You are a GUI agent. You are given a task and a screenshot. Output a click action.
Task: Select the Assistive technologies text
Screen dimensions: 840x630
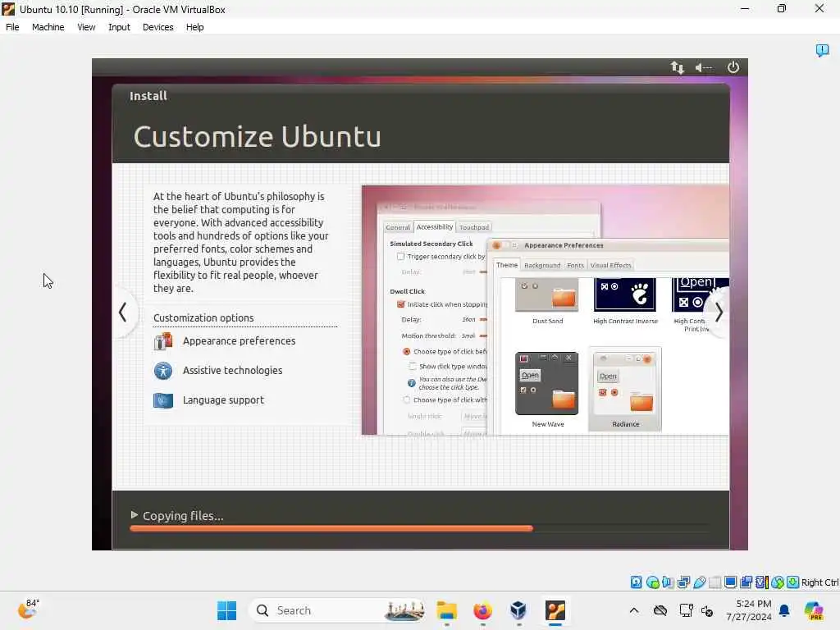[232, 370]
